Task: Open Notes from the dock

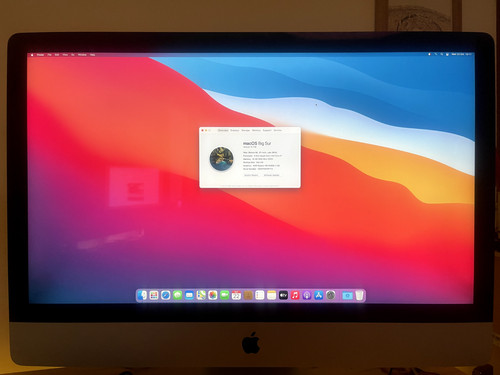Action: click(271, 295)
